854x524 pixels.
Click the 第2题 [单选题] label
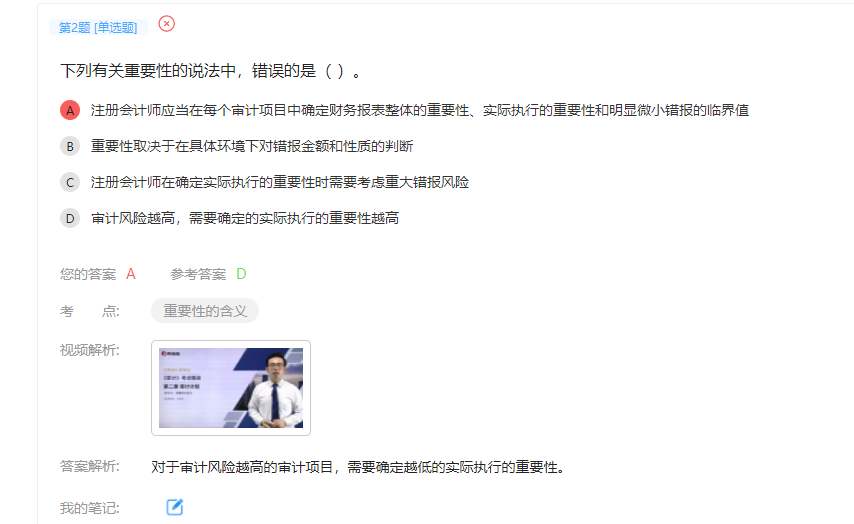tap(98, 27)
